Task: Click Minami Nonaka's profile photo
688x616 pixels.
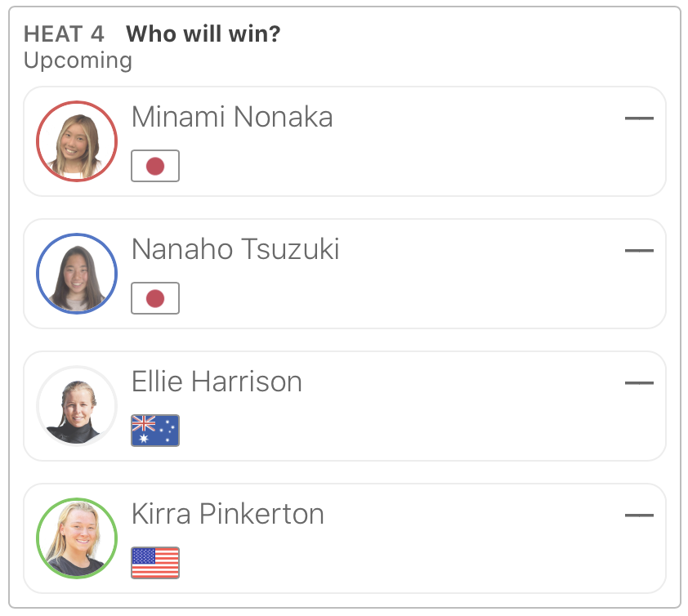Action: (x=77, y=141)
